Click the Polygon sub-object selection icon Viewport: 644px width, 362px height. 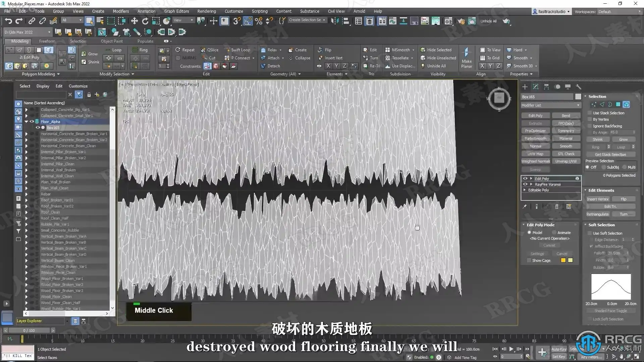point(618,105)
